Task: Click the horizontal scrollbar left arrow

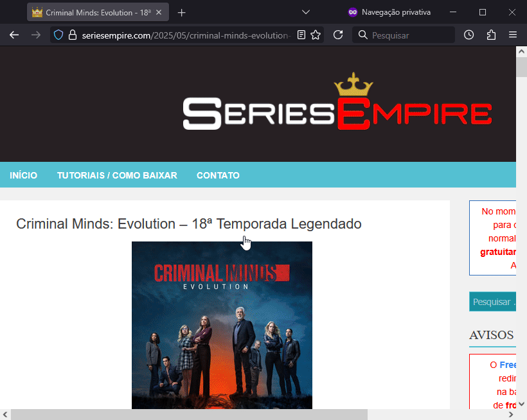Action: tap(5, 415)
